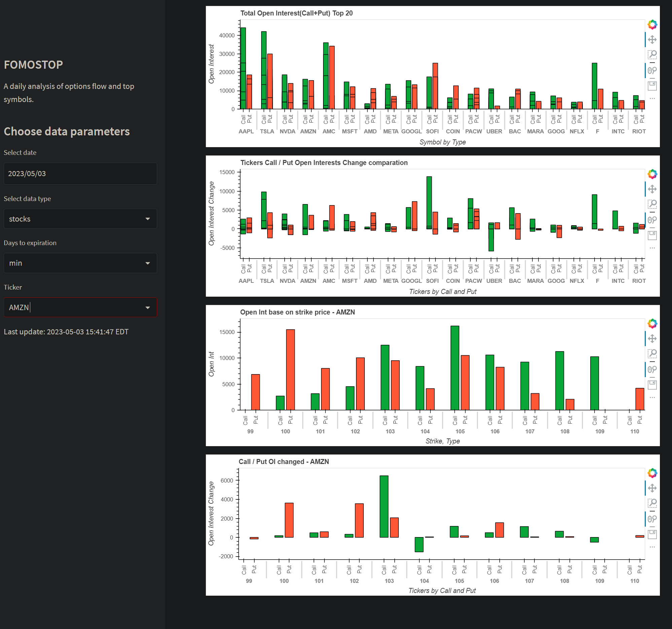The image size is (672, 629).
Task: Open the Select data type dropdown
Action: pyautogui.click(x=80, y=219)
